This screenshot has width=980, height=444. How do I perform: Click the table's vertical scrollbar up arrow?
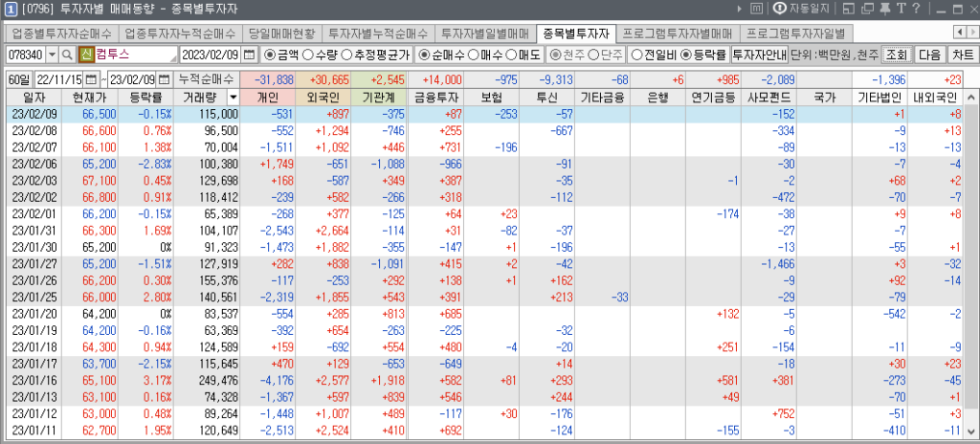point(972,97)
